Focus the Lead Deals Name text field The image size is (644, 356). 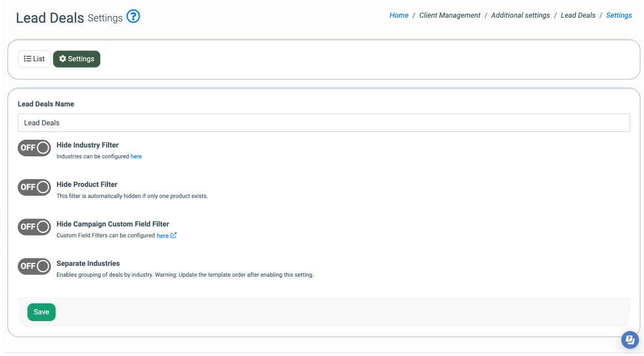tap(323, 123)
